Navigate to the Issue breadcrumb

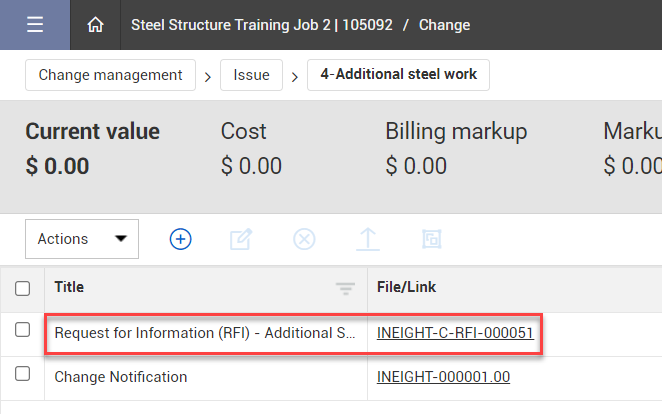(x=251, y=75)
